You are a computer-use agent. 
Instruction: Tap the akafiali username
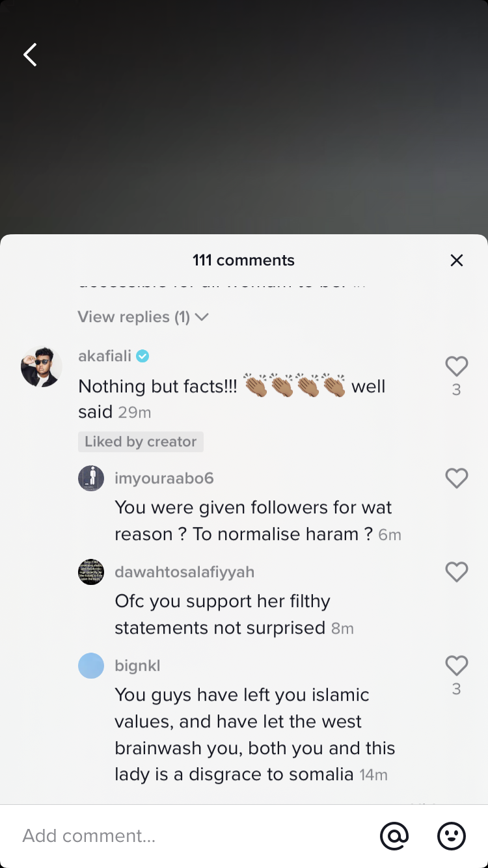click(x=105, y=356)
